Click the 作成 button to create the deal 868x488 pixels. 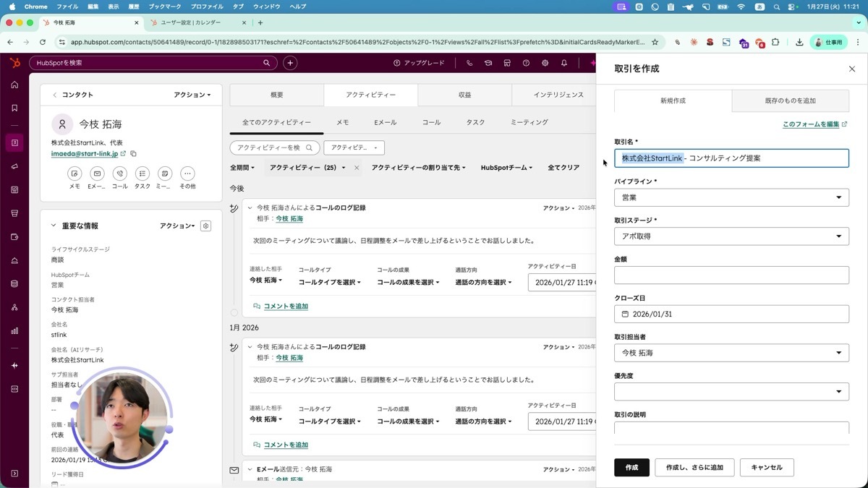[x=631, y=467]
